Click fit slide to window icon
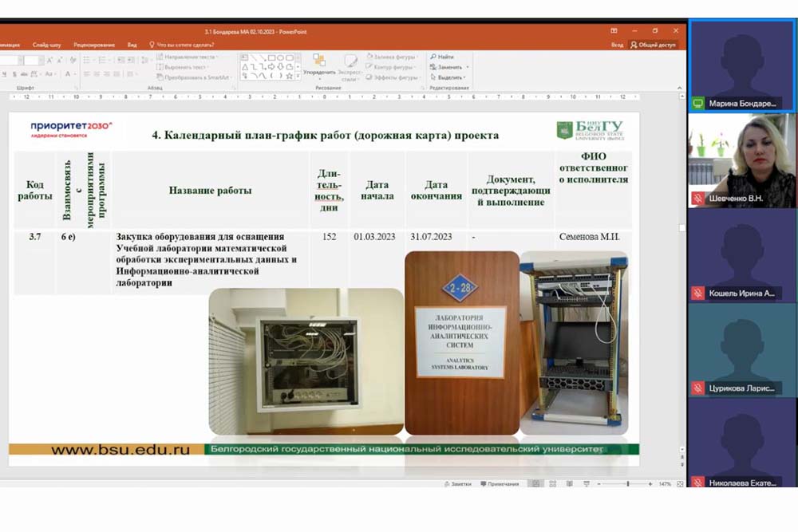Viewport: 798px width, 532px height. 678,483
